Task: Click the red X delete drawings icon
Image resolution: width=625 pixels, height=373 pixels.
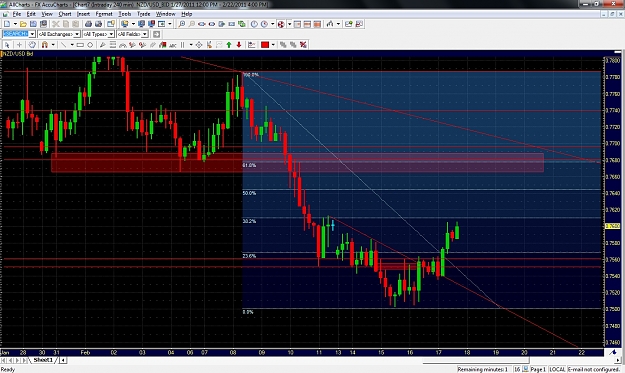Action: (x=303, y=45)
